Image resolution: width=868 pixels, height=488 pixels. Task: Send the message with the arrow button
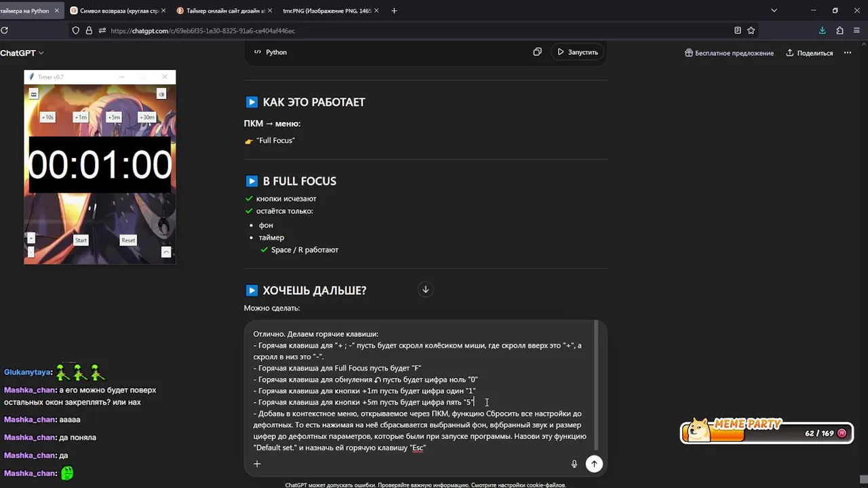click(x=594, y=464)
